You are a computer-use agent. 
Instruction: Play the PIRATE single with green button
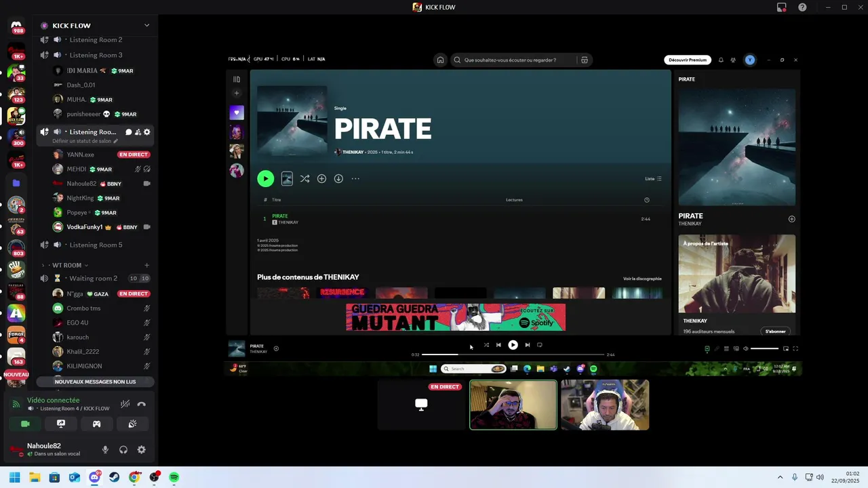coord(265,179)
